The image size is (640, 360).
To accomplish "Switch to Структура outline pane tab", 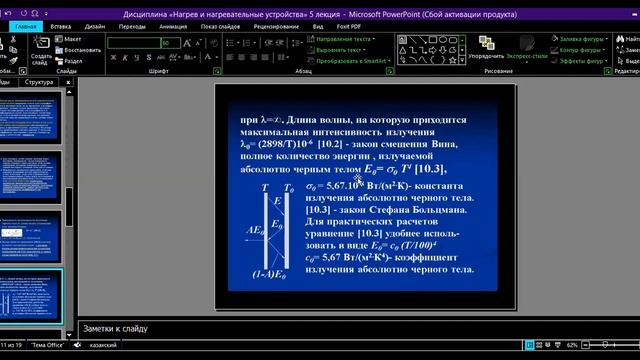I will (39, 82).
